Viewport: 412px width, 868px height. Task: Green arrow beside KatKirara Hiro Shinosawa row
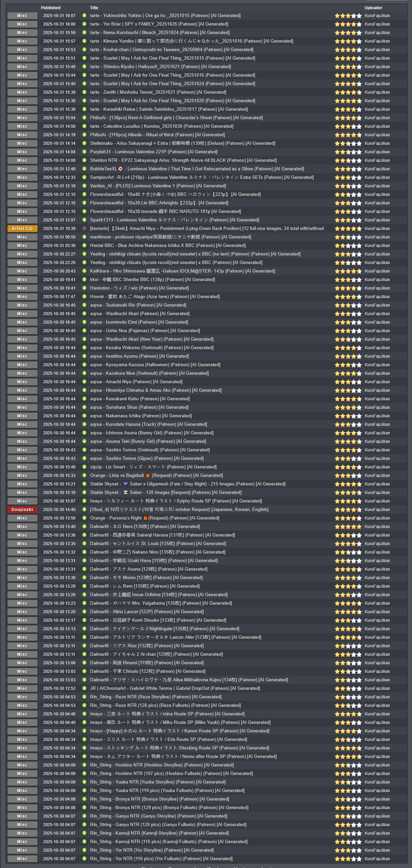coord(84,271)
